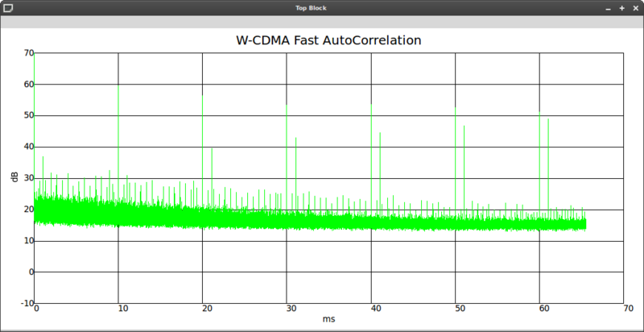Click the dB y-axis label

(14, 178)
